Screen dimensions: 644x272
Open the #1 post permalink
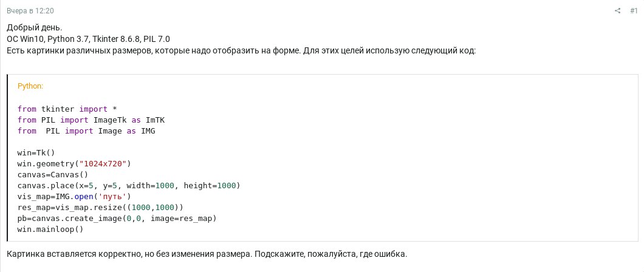[x=634, y=11]
